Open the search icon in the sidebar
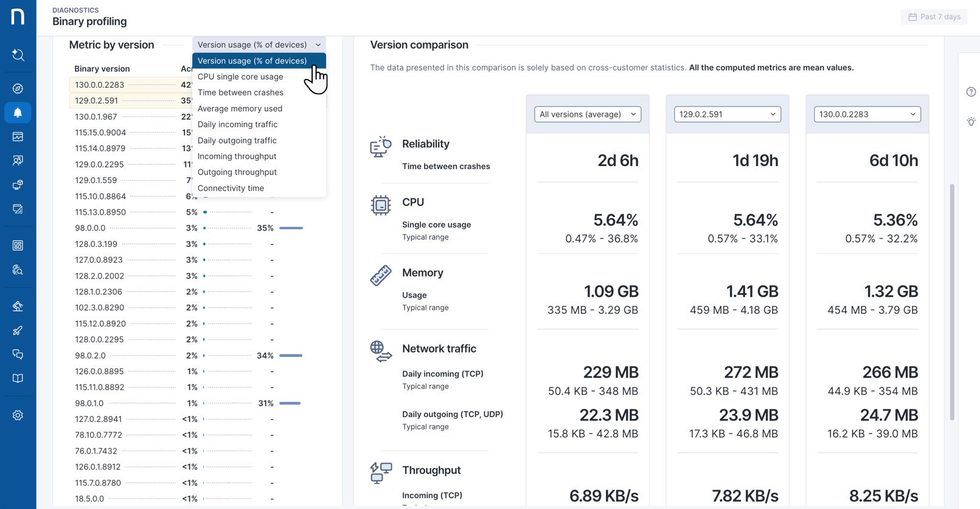980x509 pixels. [18, 55]
